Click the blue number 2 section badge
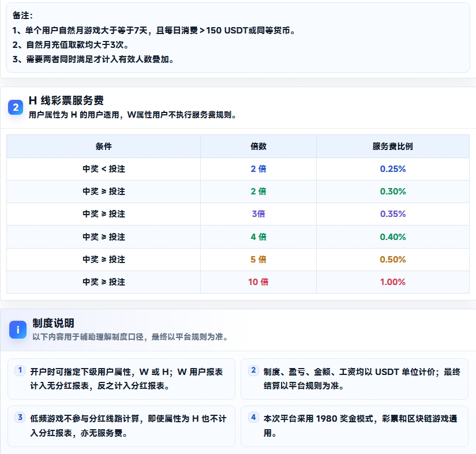 (x=16, y=107)
